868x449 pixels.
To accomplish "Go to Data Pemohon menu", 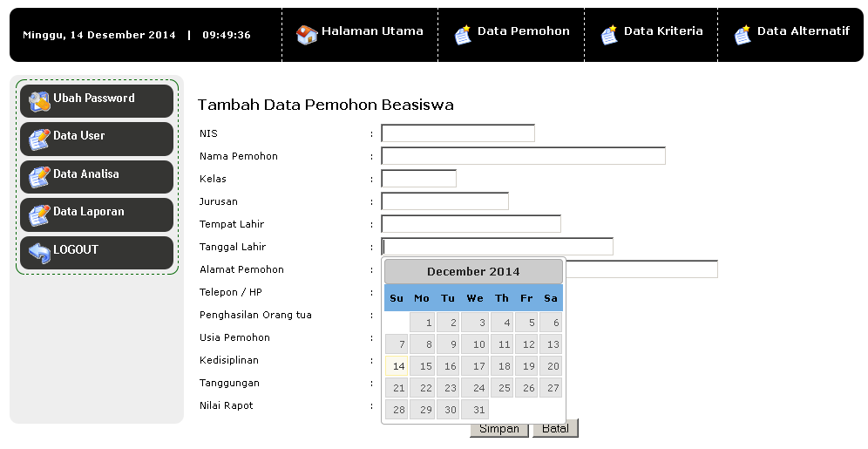I will point(511,34).
